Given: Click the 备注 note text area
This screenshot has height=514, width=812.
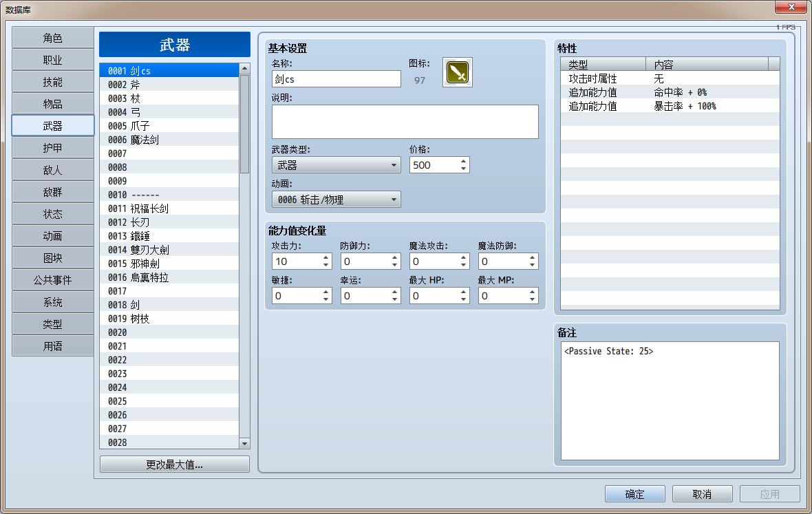Looking at the screenshot, I should click(x=670, y=400).
